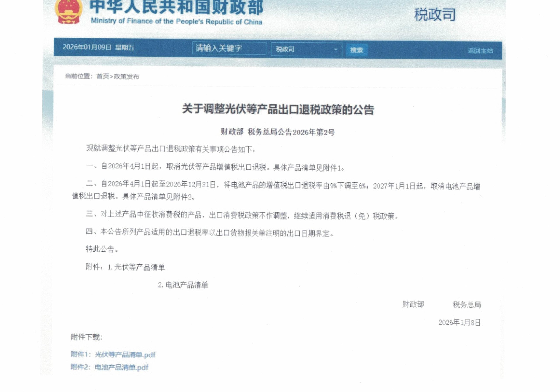Click the dropdown arrow beside 税政司

336,50
